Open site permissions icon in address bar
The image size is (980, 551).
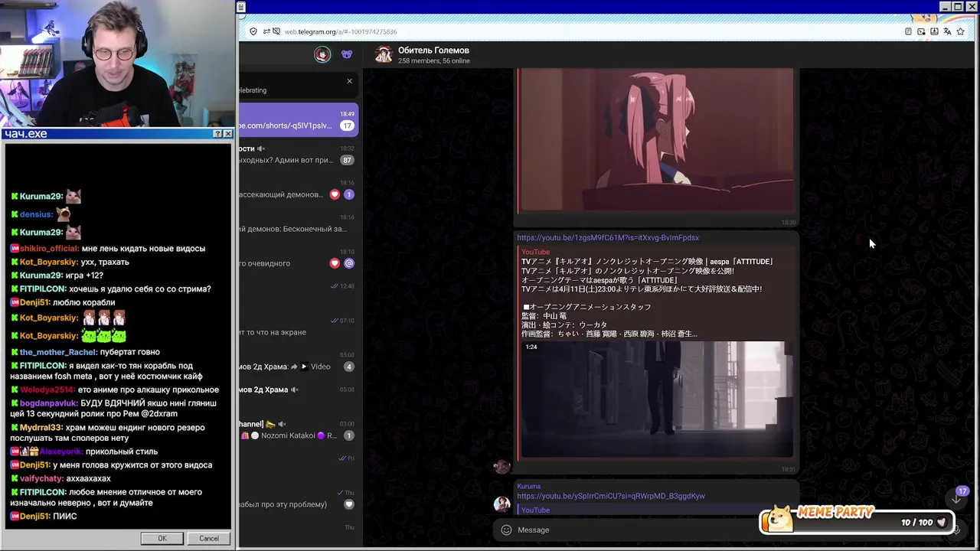(266, 31)
